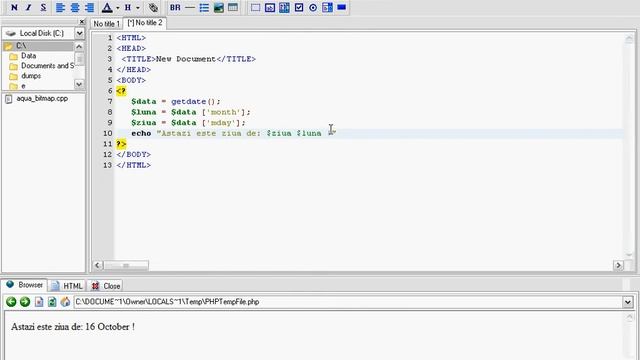Open the Local Disk (C:) drive dropdown
Image resolution: width=640 pixels, height=360 pixels.
coord(80,33)
